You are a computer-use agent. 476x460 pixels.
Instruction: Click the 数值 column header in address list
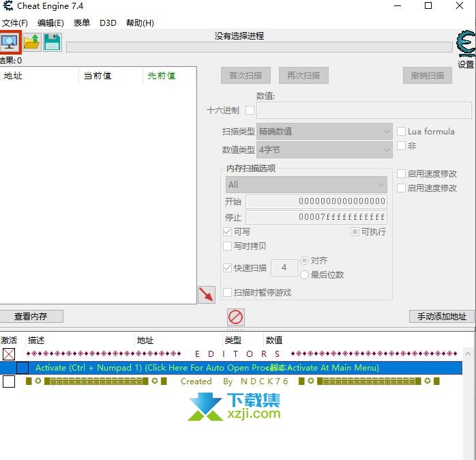coord(274,340)
